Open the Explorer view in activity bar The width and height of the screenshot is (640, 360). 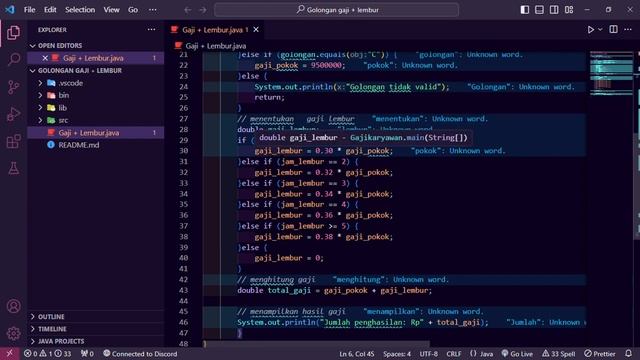pyautogui.click(x=13, y=33)
